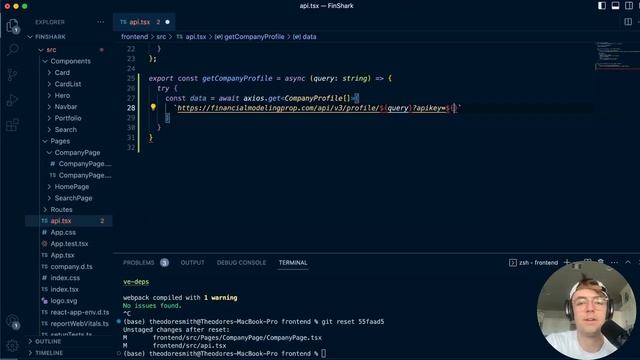Expand the HomePage folder
This screenshot has width=640, height=360.
(x=71, y=187)
